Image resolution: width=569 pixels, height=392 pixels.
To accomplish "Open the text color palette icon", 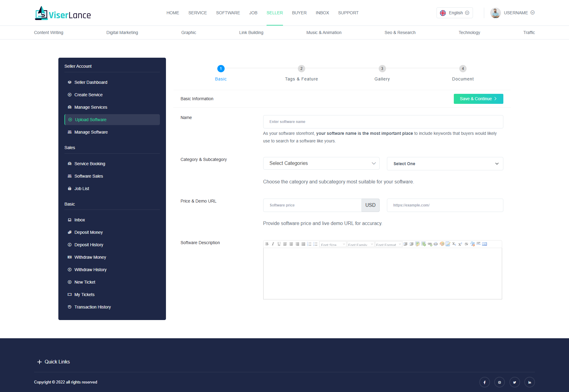I will (x=442, y=244).
